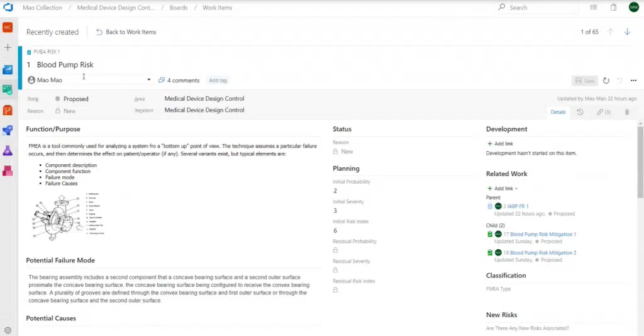644x336 pixels.
Task: Open the Links (3) tab
Action: point(604,112)
